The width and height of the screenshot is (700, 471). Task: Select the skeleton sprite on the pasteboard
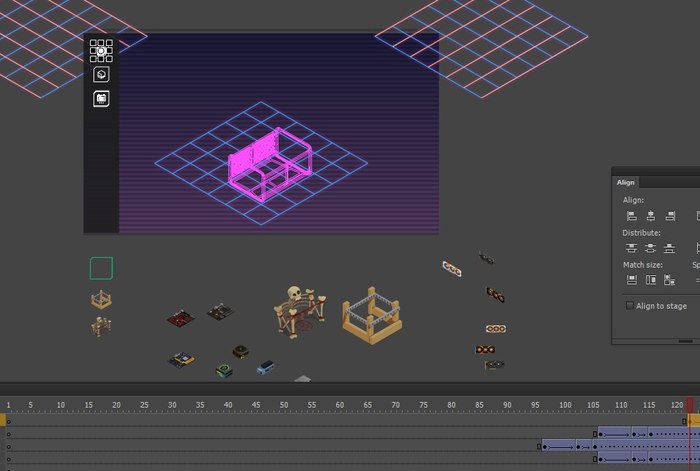[x=296, y=309]
